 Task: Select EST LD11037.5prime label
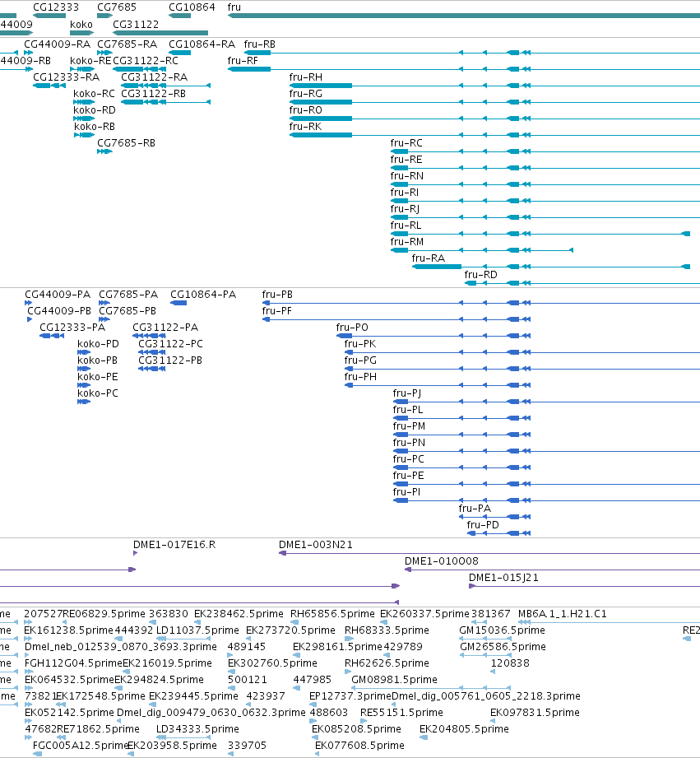click(x=197, y=630)
